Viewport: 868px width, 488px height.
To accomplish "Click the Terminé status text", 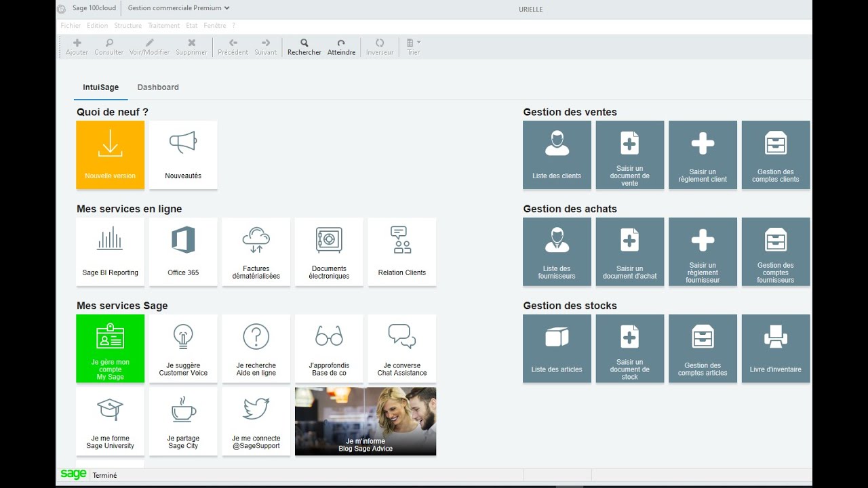I will (x=104, y=476).
